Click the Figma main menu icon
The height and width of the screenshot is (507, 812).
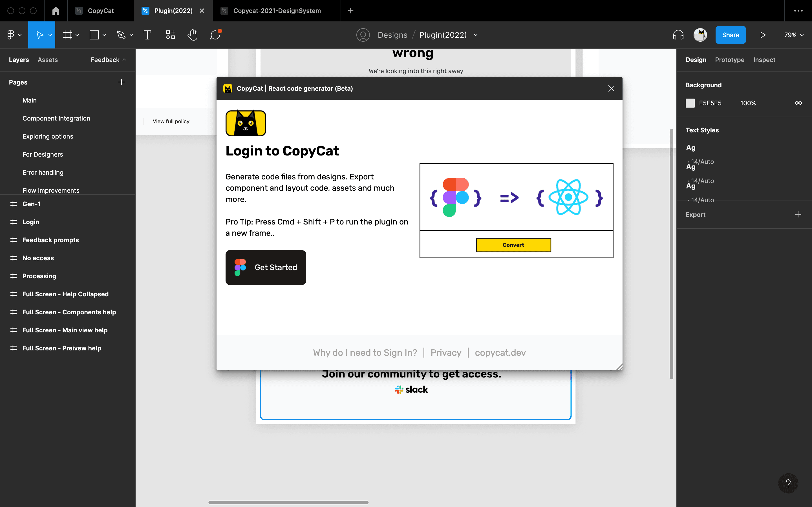14,35
